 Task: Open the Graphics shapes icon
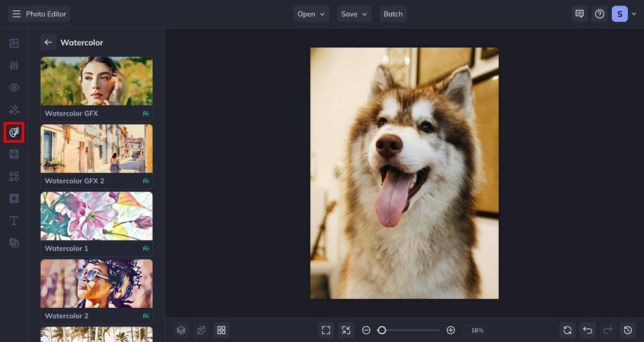coord(14,176)
